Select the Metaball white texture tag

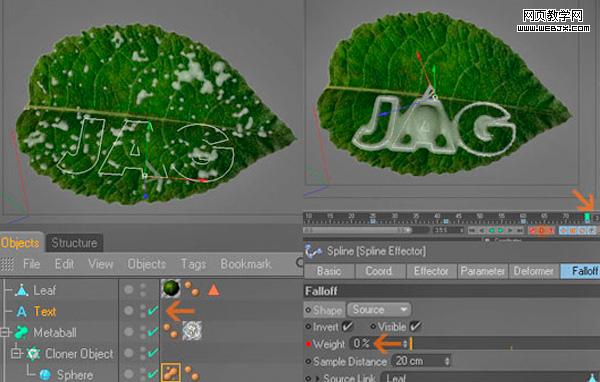pos(192,331)
